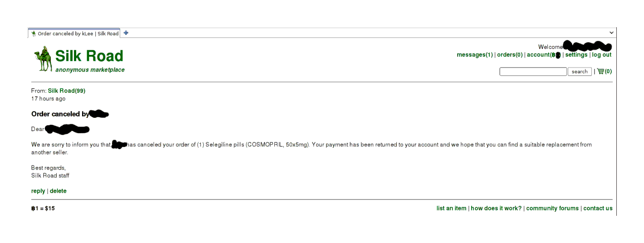Open 'how does it work?' link
644x243 pixels.
tap(496, 208)
